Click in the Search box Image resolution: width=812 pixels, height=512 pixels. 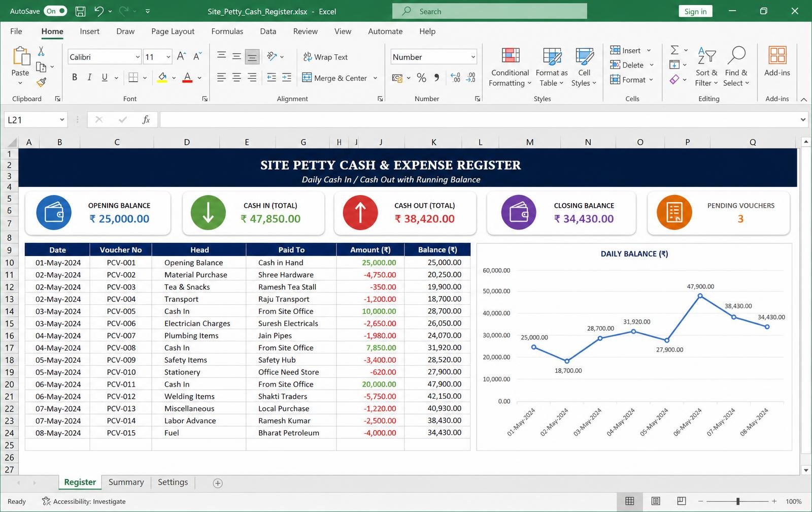(x=490, y=11)
